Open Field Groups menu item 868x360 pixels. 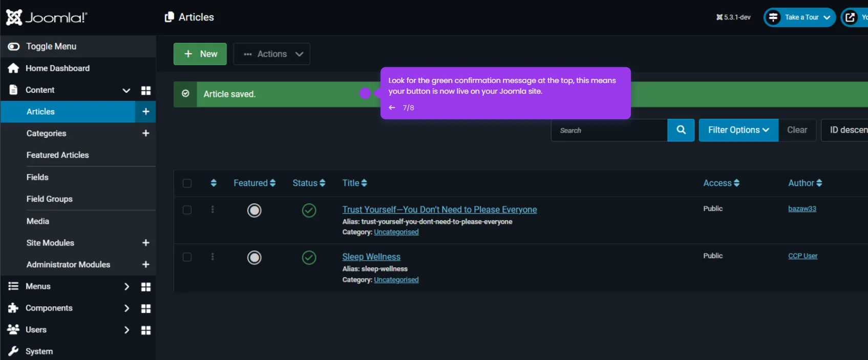coord(49,199)
